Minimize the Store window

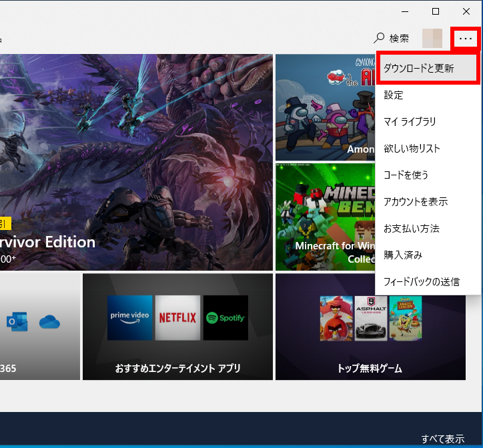pos(405,12)
